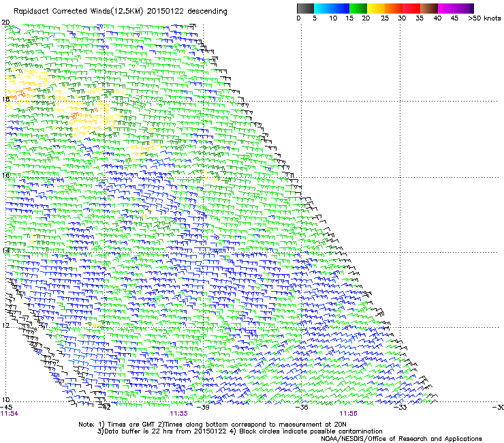Click the 'NOAA/NESDIS/Office of Research and Applications' credit

point(401,439)
